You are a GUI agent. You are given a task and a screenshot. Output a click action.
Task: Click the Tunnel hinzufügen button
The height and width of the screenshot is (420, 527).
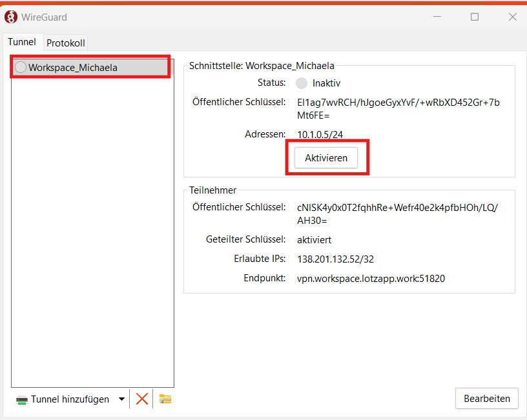(x=63, y=399)
